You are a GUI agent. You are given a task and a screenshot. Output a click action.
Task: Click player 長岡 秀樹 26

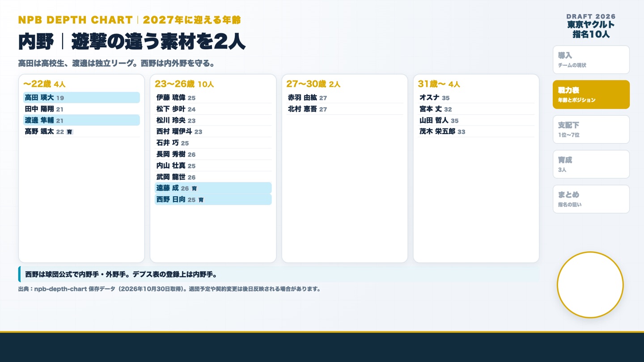click(x=213, y=154)
